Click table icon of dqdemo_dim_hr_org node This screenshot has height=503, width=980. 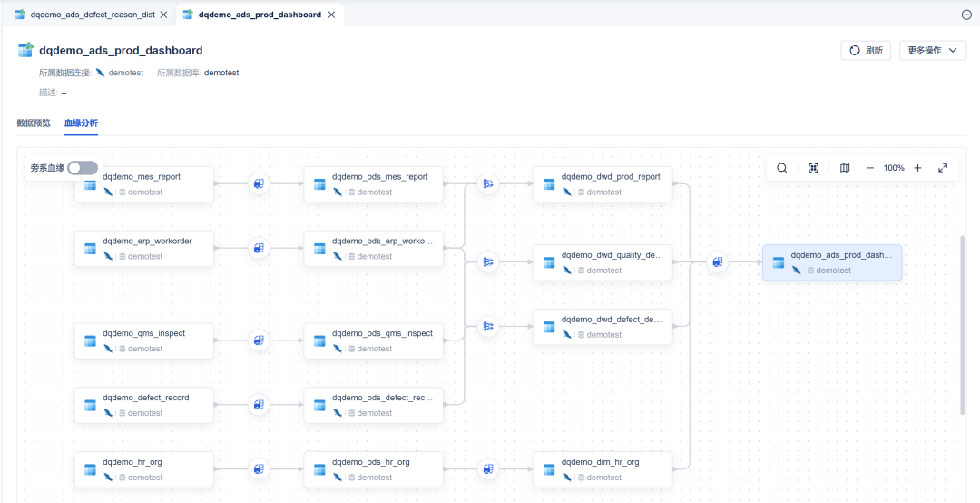549,469
